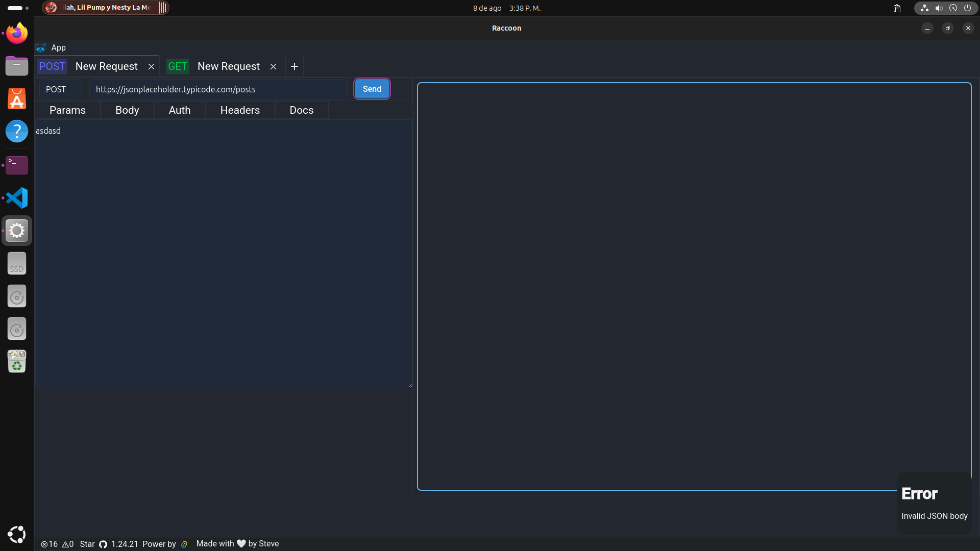Click the volume speaker icon in top bar
The width and height of the screenshot is (980, 551).
939,8
